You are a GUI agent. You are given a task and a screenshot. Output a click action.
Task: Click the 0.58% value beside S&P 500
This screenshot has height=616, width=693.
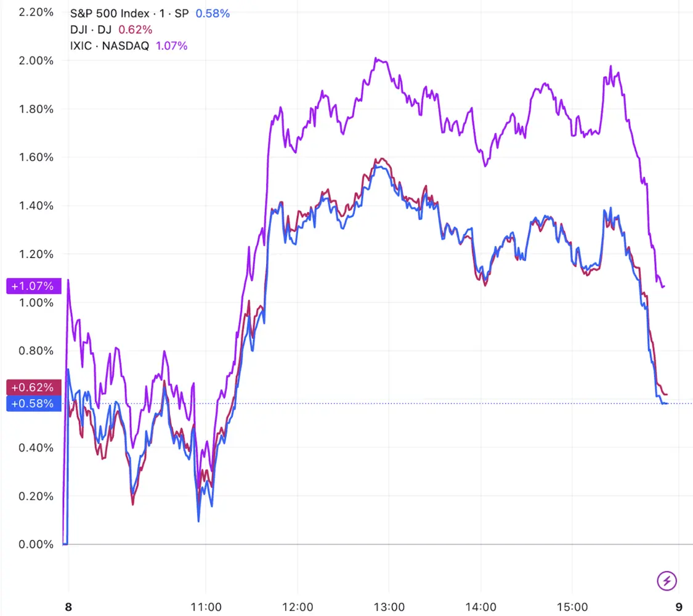tap(213, 14)
